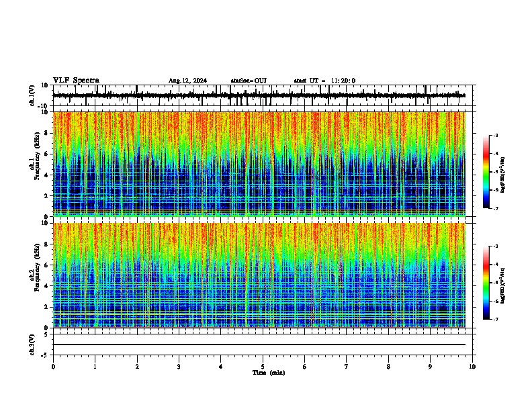Image resolution: width=532 pixels, height=411 pixels.
Task: Click the "6" kHz tick of ch.2 spectrogram
Action: pyautogui.click(x=47, y=265)
